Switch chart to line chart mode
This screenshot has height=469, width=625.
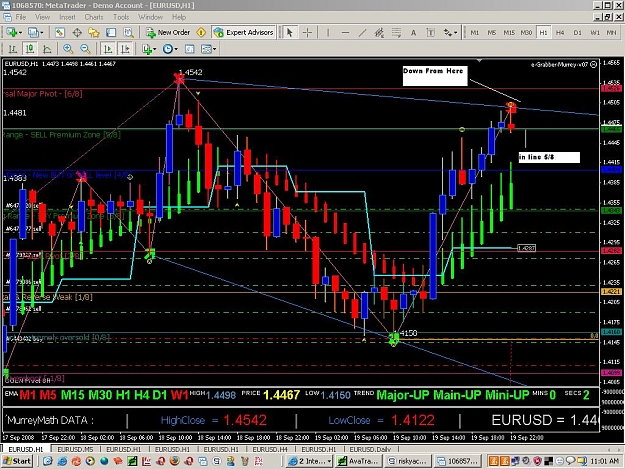coord(47,49)
